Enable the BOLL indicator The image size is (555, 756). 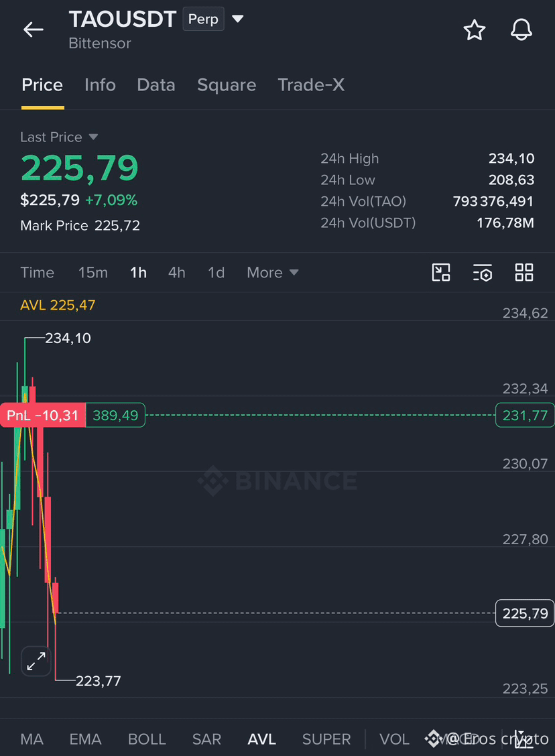(147, 739)
